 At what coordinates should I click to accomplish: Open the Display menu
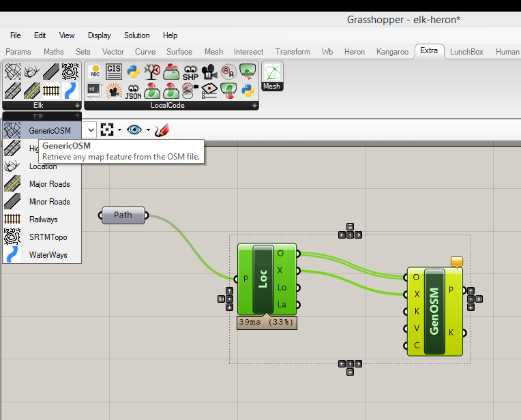[100, 35]
